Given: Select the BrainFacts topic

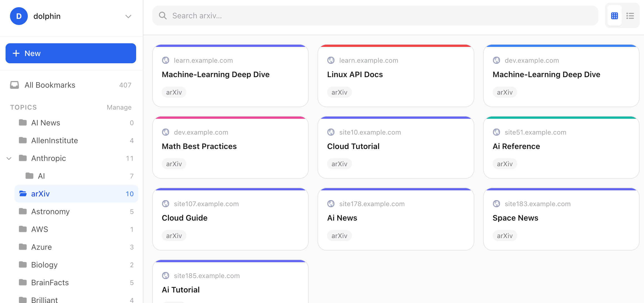Looking at the screenshot, I should point(76,283).
